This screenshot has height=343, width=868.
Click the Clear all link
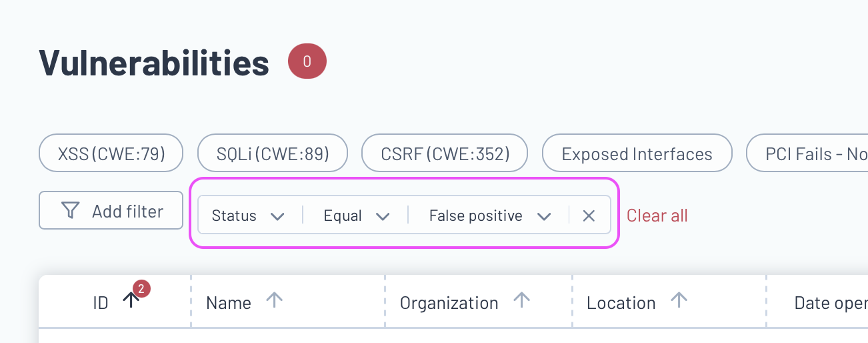coord(657,216)
